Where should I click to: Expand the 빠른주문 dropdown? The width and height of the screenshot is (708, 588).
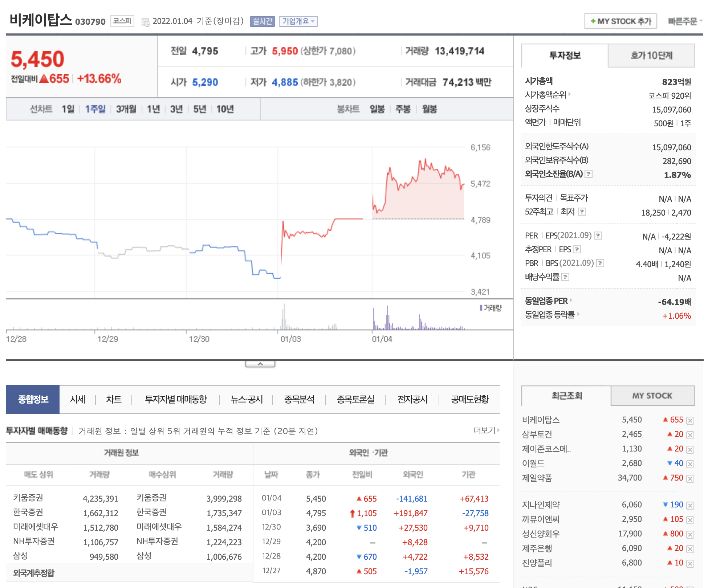tap(684, 21)
